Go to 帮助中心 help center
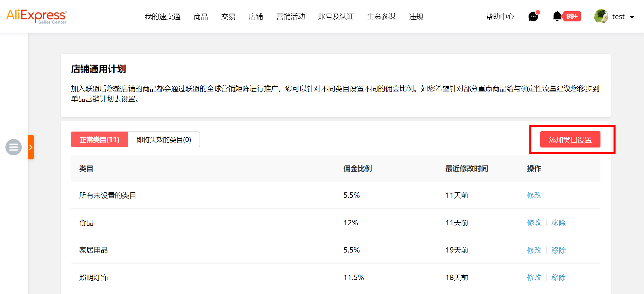 (500, 17)
